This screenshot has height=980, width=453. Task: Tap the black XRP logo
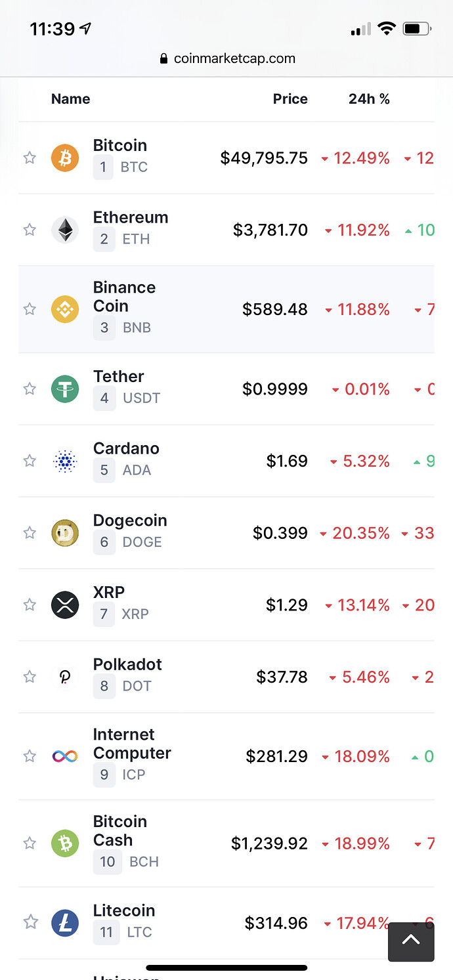(65, 605)
